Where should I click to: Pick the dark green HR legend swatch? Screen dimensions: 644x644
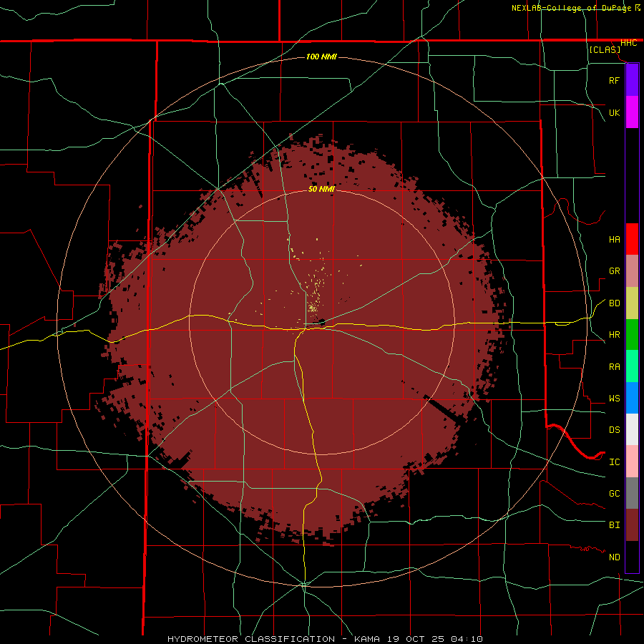632,335
